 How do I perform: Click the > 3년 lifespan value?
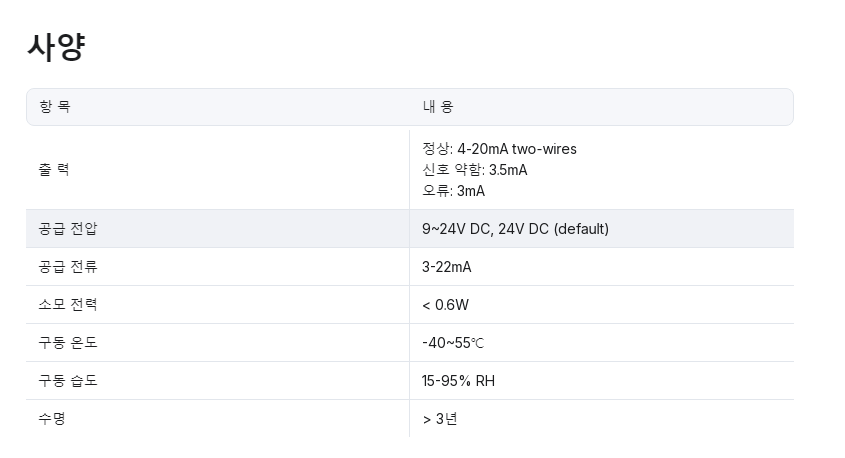(440, 419)
